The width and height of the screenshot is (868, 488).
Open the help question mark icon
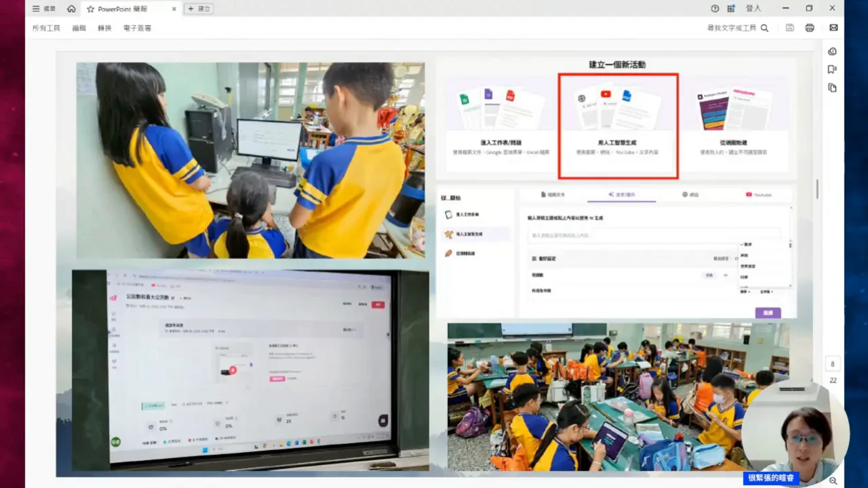[715, 9]
